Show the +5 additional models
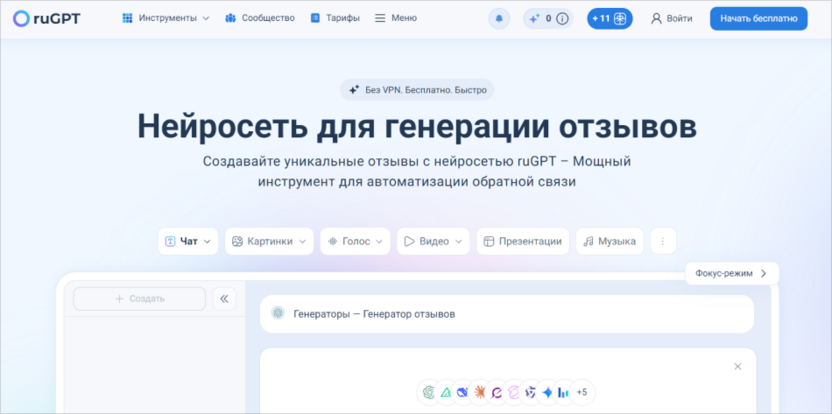Image resolution: width=832 pixels, height=414 pixels. pos(582,392)
